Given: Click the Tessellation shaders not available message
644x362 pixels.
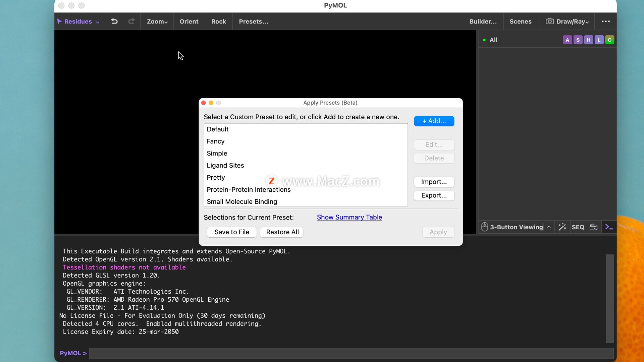Looking at the screenshot, I should (124, 267).
